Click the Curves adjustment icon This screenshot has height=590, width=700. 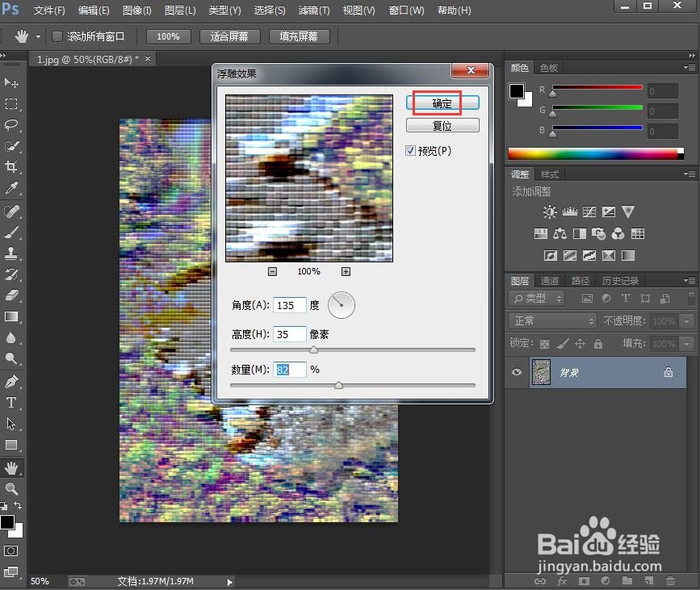(x=589, y=211)
